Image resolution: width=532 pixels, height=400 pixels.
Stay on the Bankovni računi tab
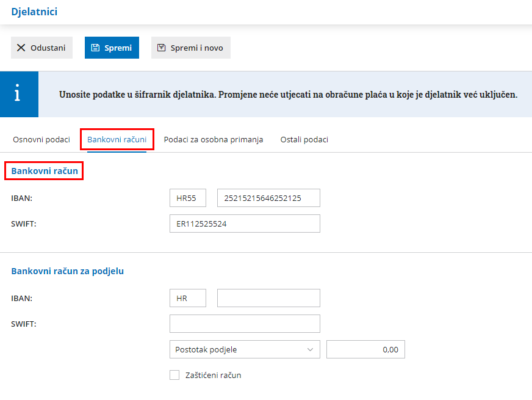[x=117, y=139]
